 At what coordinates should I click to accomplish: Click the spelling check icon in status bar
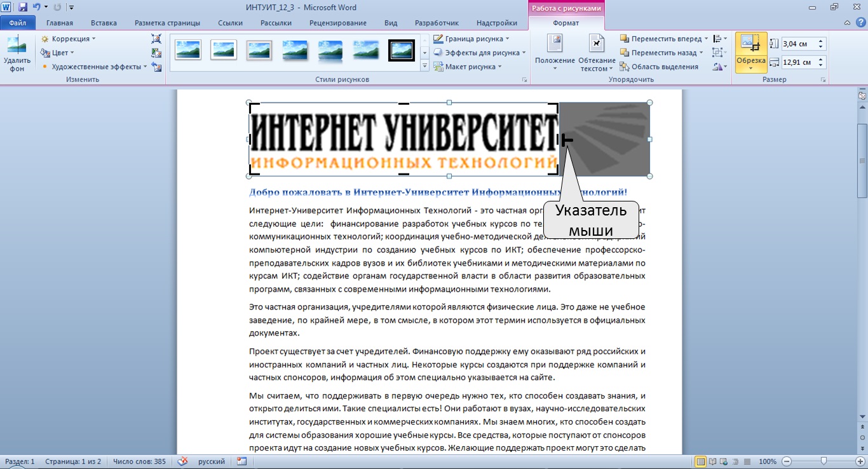(183, 461)
